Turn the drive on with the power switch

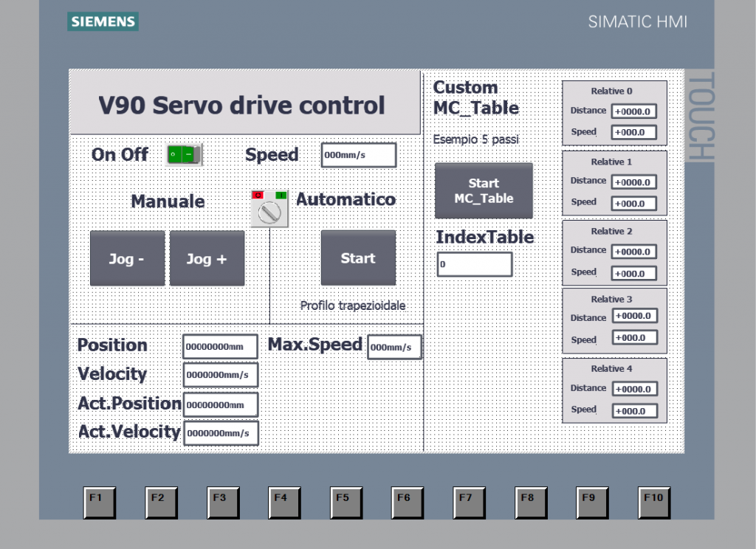click(182, 154)
